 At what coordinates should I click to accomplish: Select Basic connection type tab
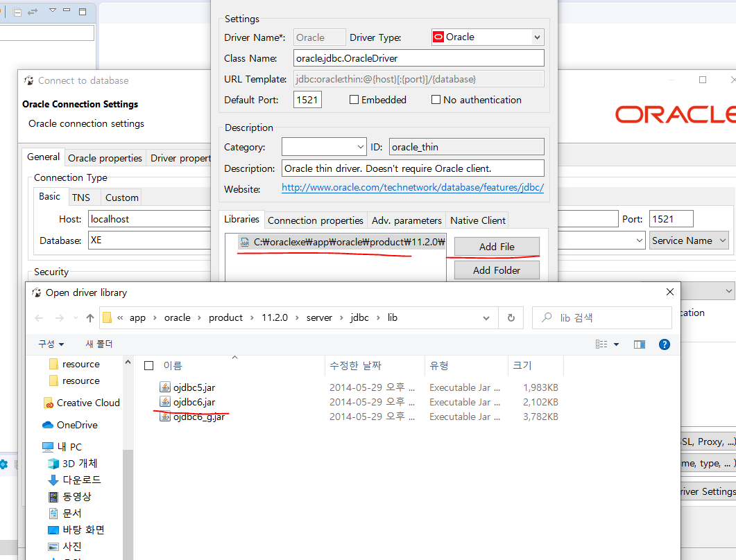point(49,196)
